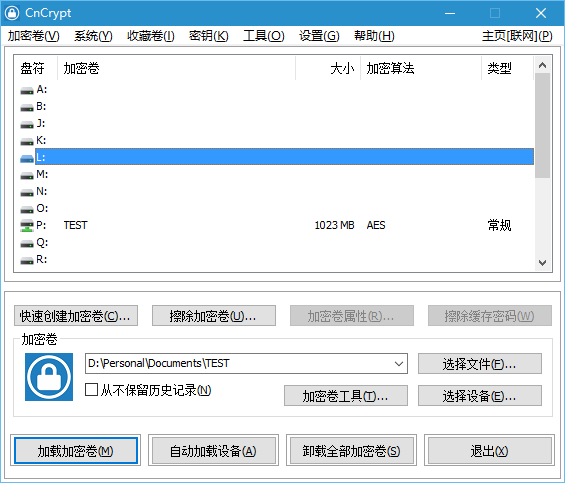Open the 收藏卷(I) menu
This screenshot has width=565, height=483.
(151, 36)
